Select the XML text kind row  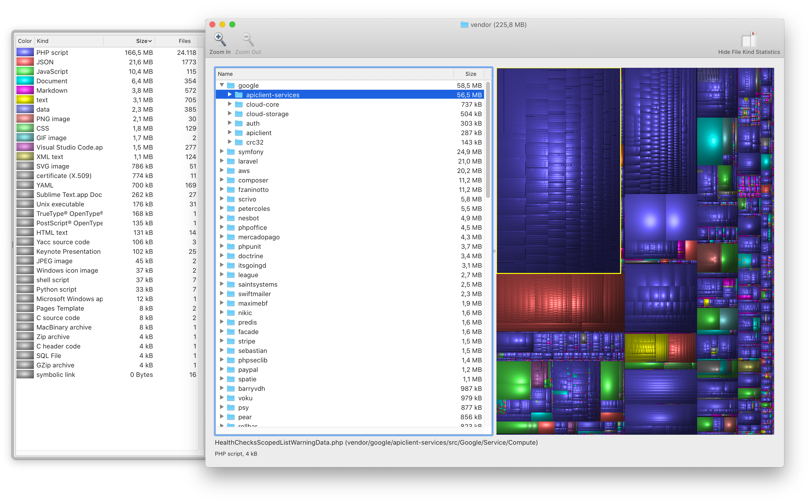coord(107,157)
